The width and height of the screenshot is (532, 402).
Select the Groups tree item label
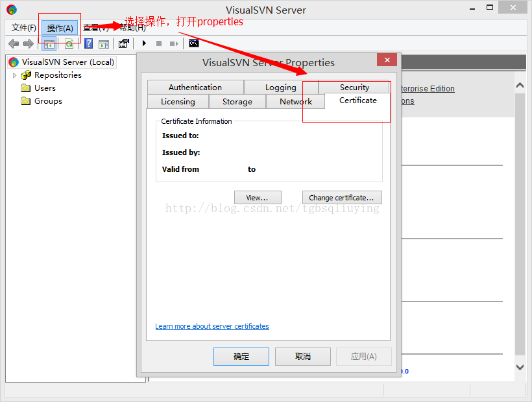pos(48,101)
